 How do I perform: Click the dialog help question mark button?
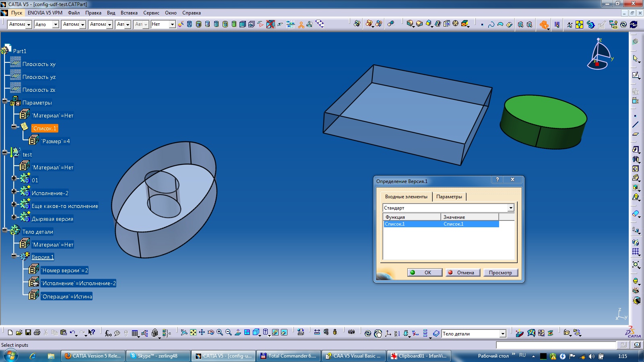coord(497,179)
